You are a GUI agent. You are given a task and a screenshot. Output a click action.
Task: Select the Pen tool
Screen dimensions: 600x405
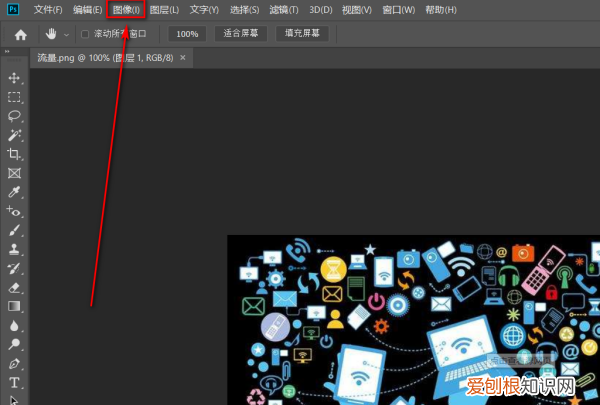pyautogui.click(x=14, y=363)
